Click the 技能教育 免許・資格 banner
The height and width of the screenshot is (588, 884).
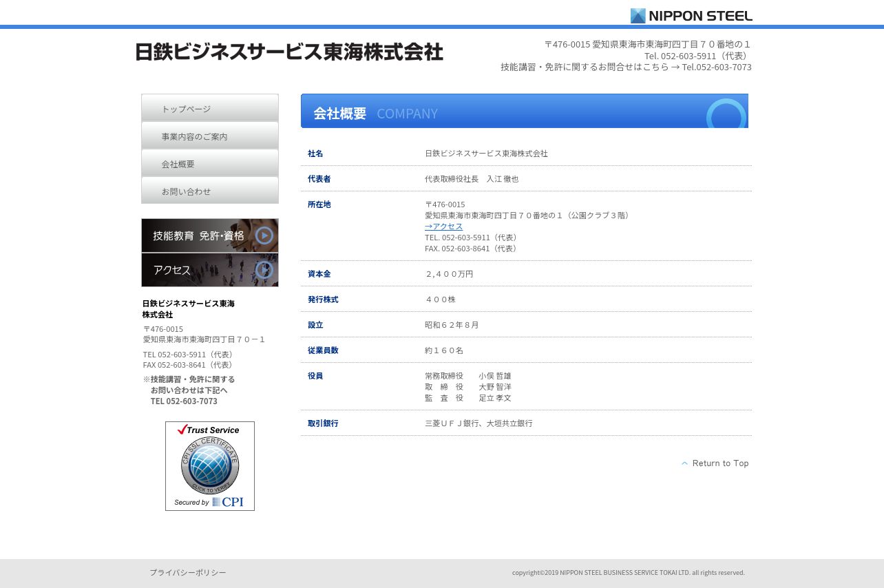point(210,235)
